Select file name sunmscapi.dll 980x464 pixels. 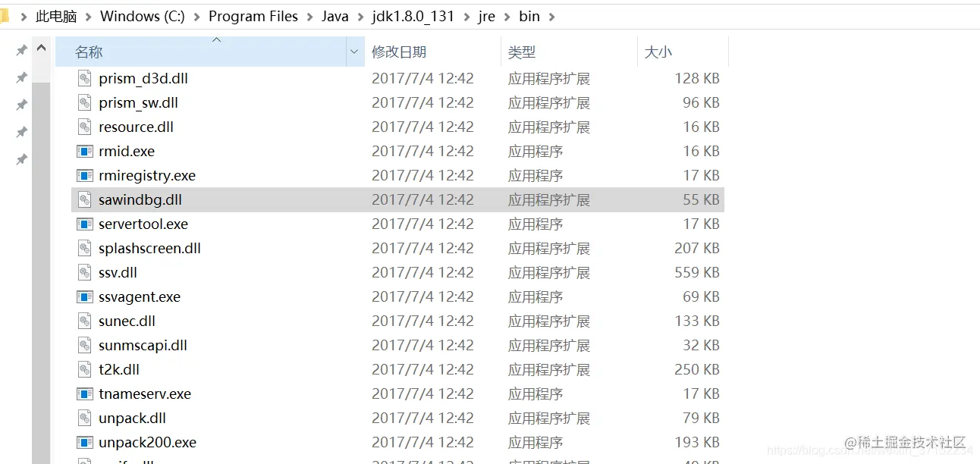143,345
